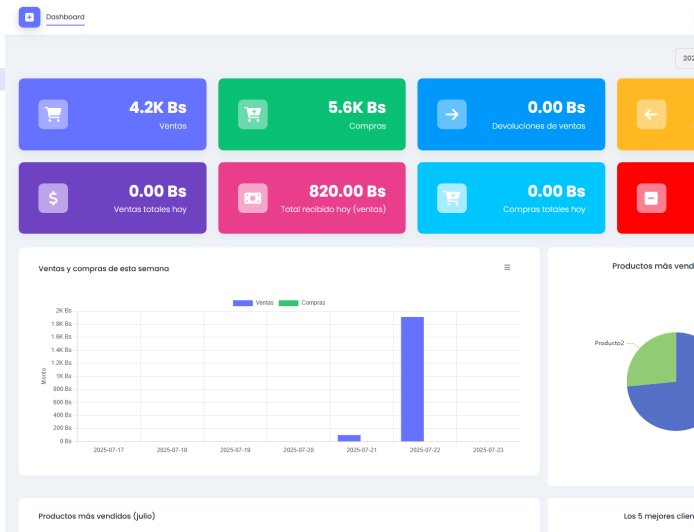Click the minus icon on red card
This screenshot has height=532, width=694.
click(651, 198)
